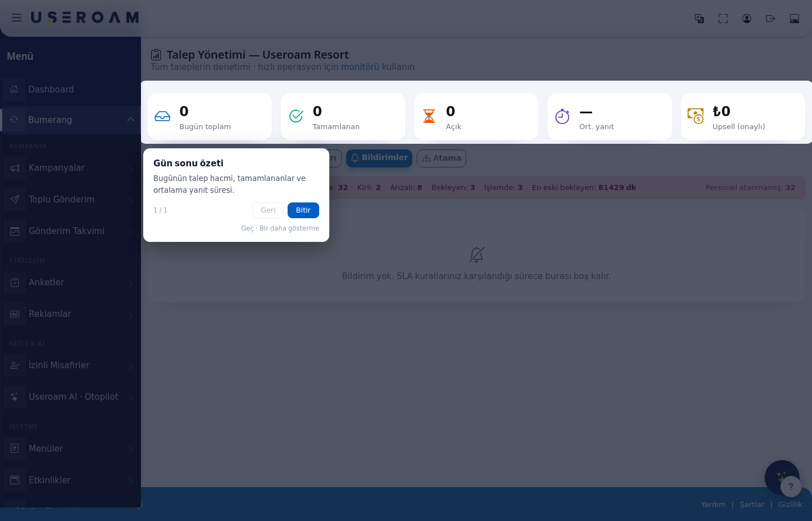Screen dimensions: 812x521
Task: Click the Menüler list icon
Action: [x=15, y=449]
